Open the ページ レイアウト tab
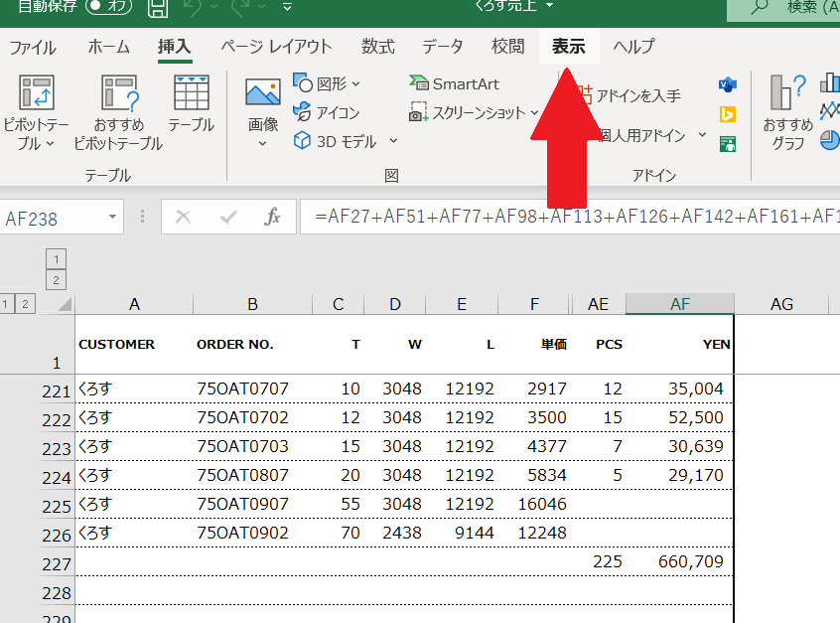This screenshot has height=623, width=840. 276,47
